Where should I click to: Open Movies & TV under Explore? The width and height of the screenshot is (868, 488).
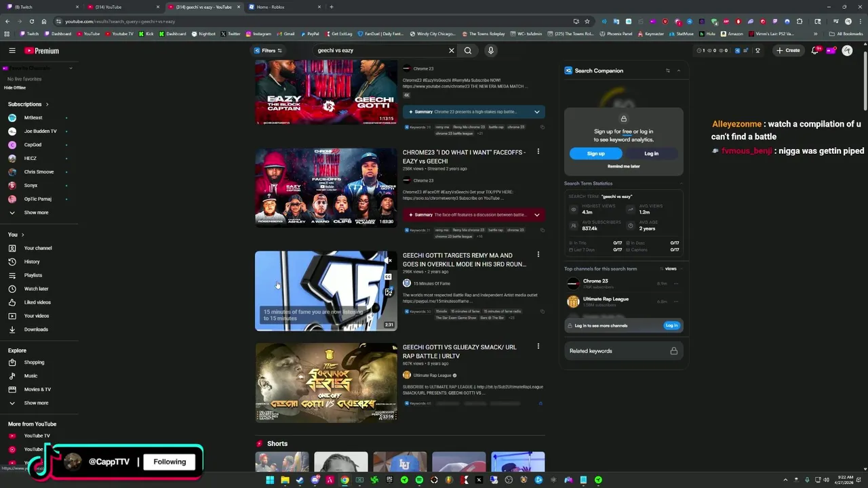(37, 390)
